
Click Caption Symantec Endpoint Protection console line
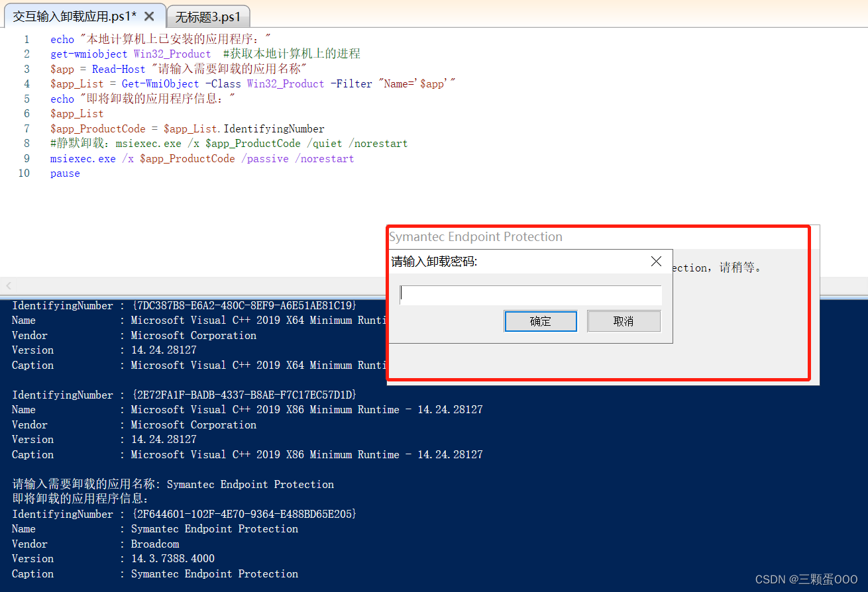coord(155,573)
